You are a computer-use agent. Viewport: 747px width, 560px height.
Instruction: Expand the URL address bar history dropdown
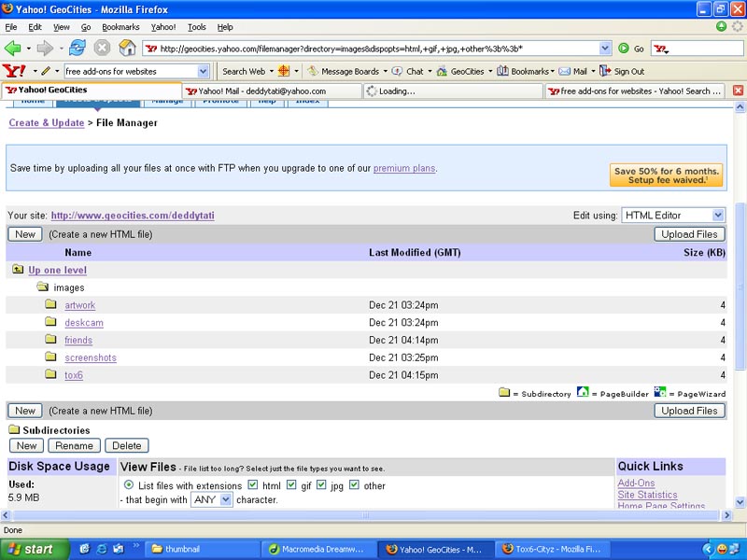point(604,49)
